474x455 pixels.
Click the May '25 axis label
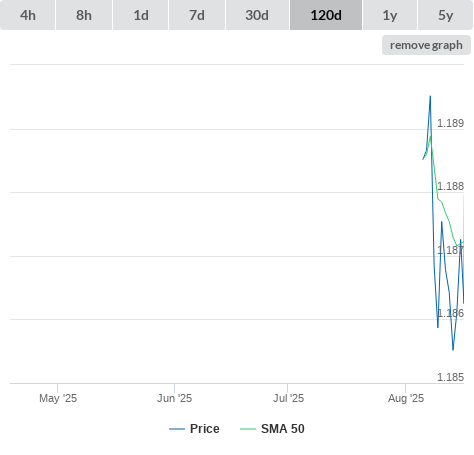[58, 398]
